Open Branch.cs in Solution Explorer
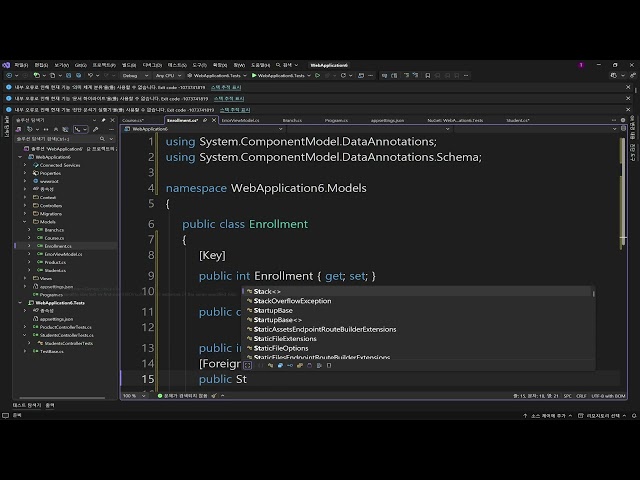Viewport: 640px width, 480px height. (x=54, y=230)
